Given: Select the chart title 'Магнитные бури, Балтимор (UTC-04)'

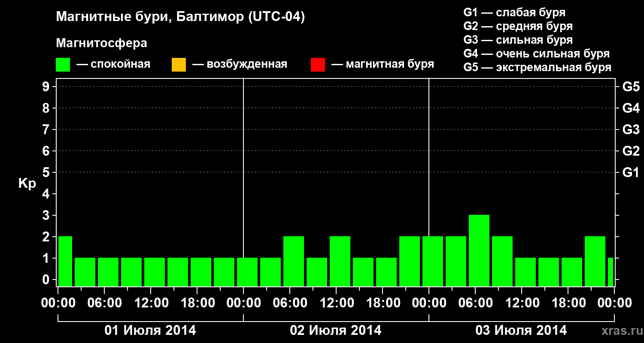Looking at the screenshot, I should [180, 18].
